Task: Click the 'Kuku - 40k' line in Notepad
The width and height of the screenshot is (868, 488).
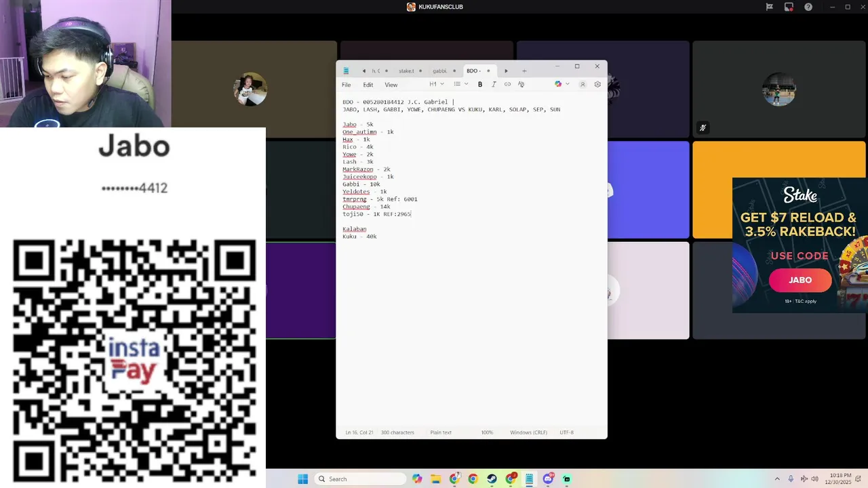Action: [x=359, y=237]
